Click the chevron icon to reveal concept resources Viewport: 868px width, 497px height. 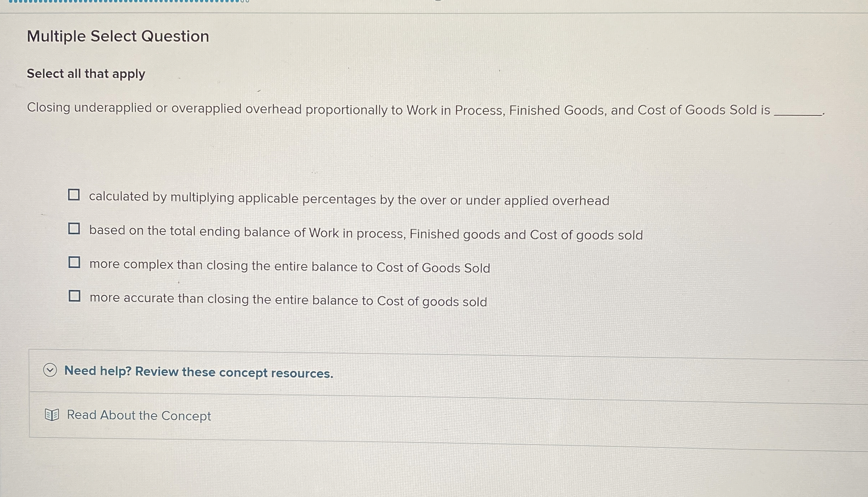(x=50, y=371)
